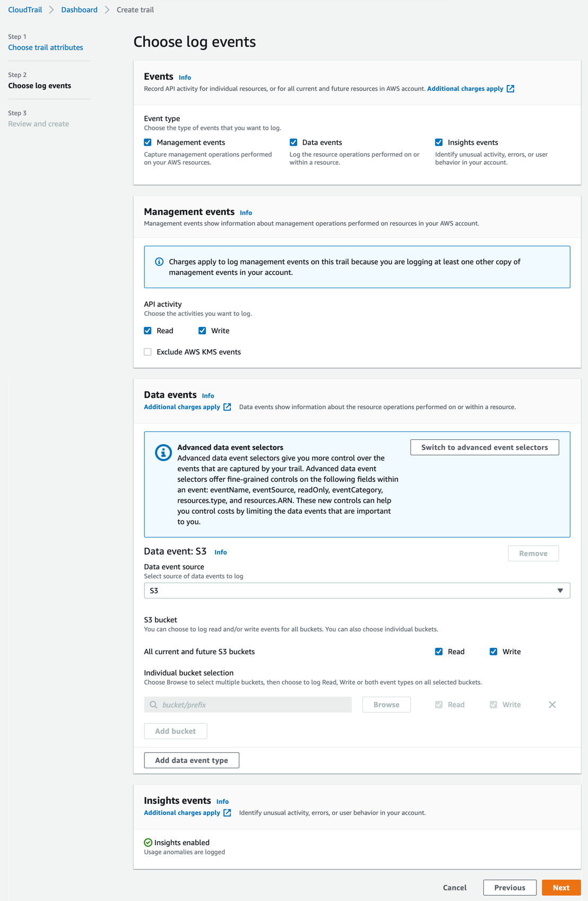Click external link icon in Data events header
The image size is (588, 901).
pos(227,407)
